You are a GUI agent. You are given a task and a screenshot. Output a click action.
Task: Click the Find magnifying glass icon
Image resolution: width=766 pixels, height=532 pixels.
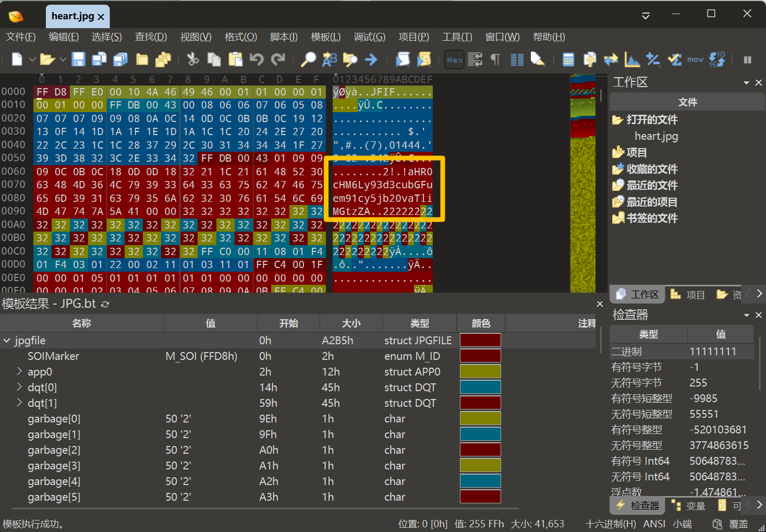(x=308, y=59)
